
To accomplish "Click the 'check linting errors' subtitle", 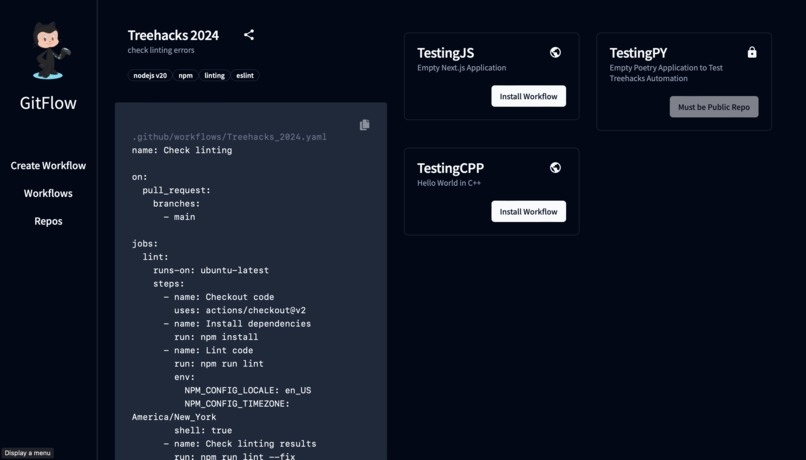I will click(161, 50).
